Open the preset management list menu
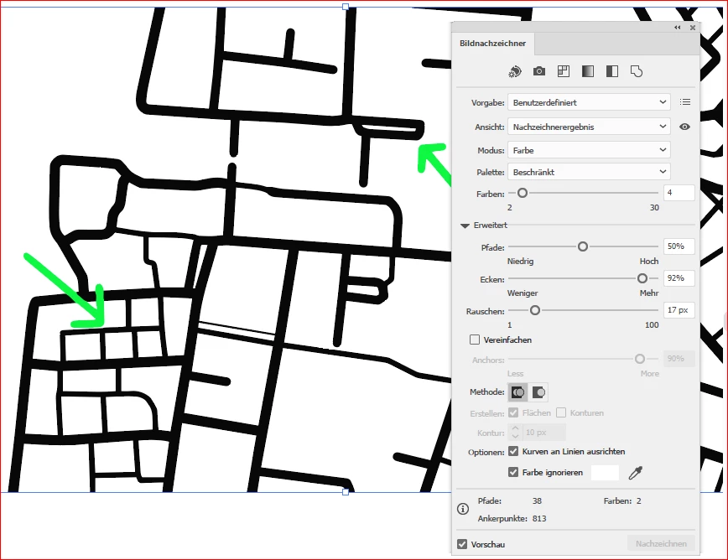Image resolution: width=728 pixels, height=560 pixels. (x=685, y=102)
